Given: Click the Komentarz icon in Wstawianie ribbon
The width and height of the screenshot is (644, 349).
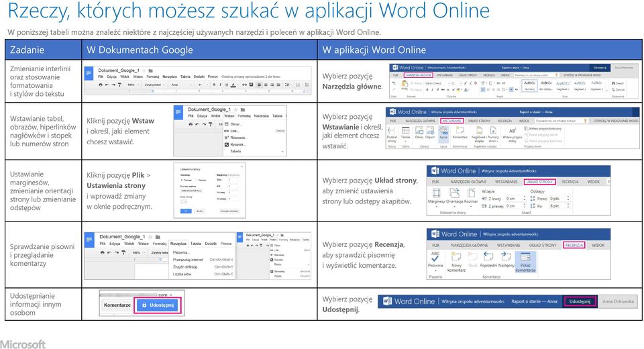Looking at the screenshot, I should [x=460, y=131].
